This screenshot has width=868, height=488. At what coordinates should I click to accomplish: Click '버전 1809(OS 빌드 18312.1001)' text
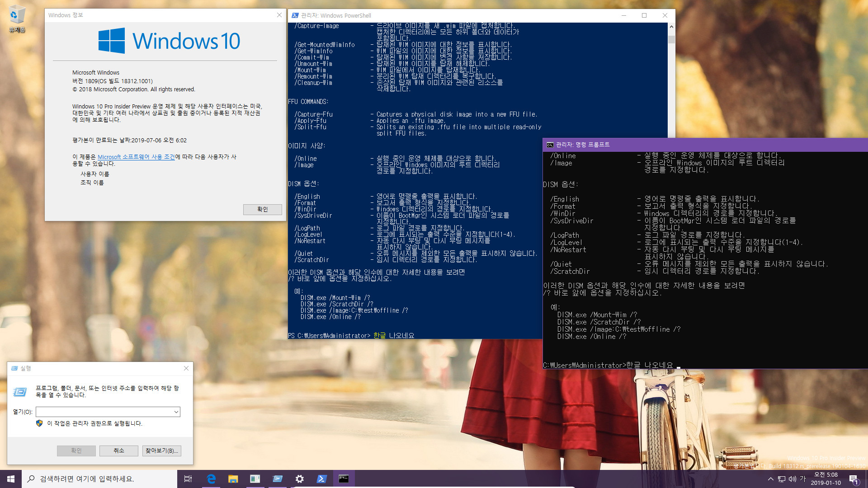pyautogui.click(x=113, y=81)
